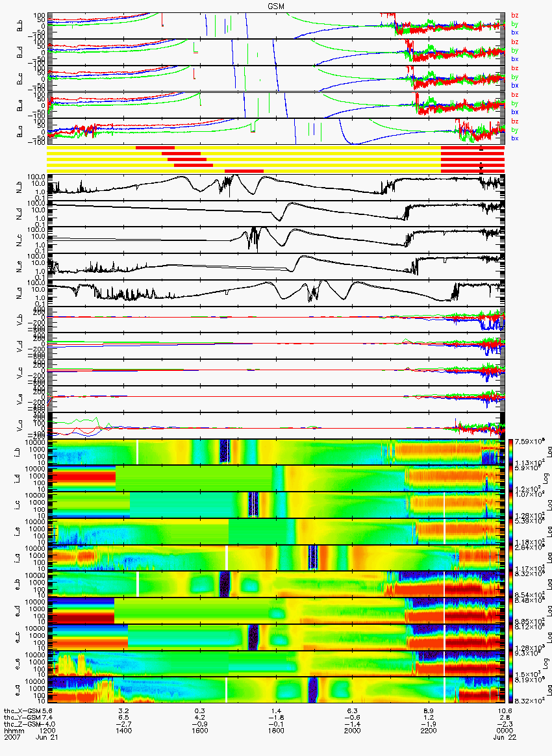Screen dimensions: 552x756
Task: Click the 1800 time tick label
Action: pos(276,731)
